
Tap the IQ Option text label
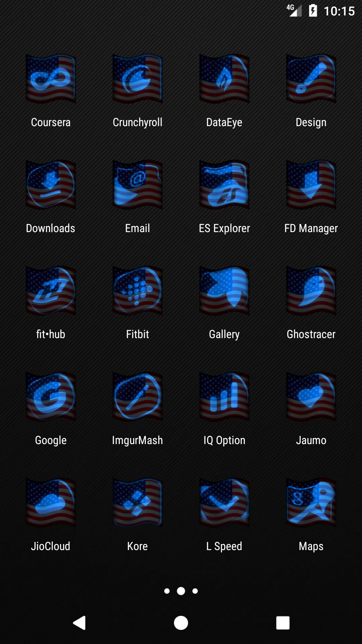pyautogui.click(x=224, y=440)
